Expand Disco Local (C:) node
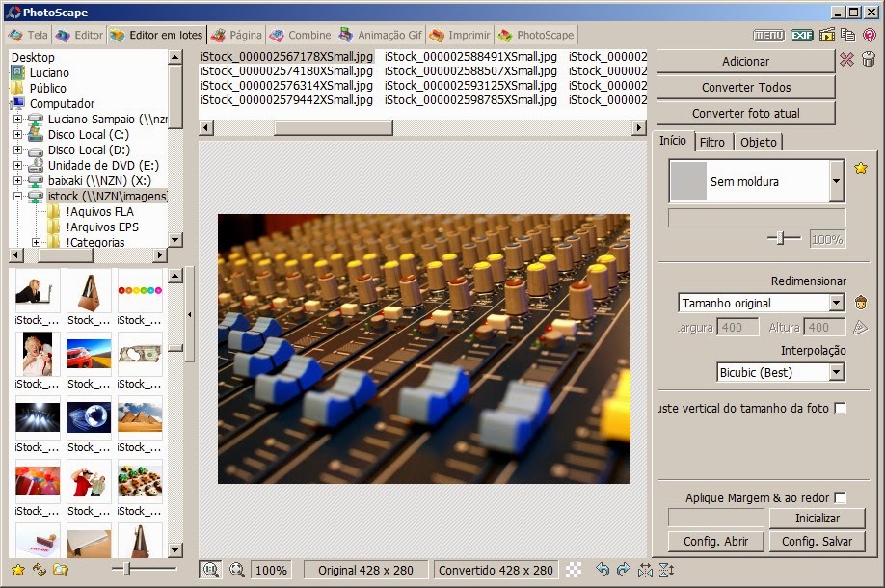The image size is (885, 588). 17,134
